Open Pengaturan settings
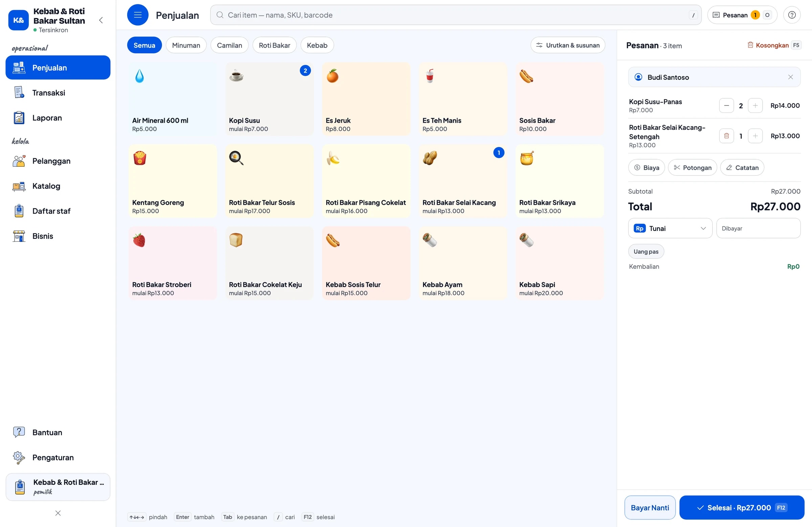 58,457
